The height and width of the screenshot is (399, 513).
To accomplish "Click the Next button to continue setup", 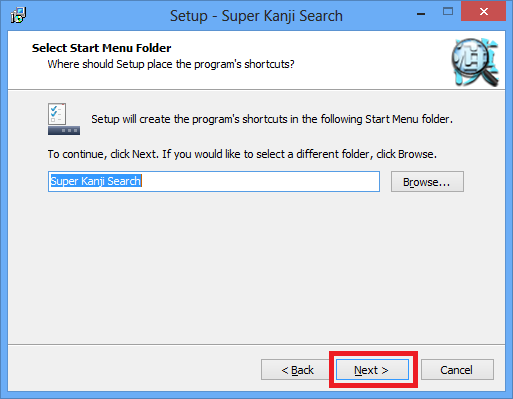I will tap(372, 369).
